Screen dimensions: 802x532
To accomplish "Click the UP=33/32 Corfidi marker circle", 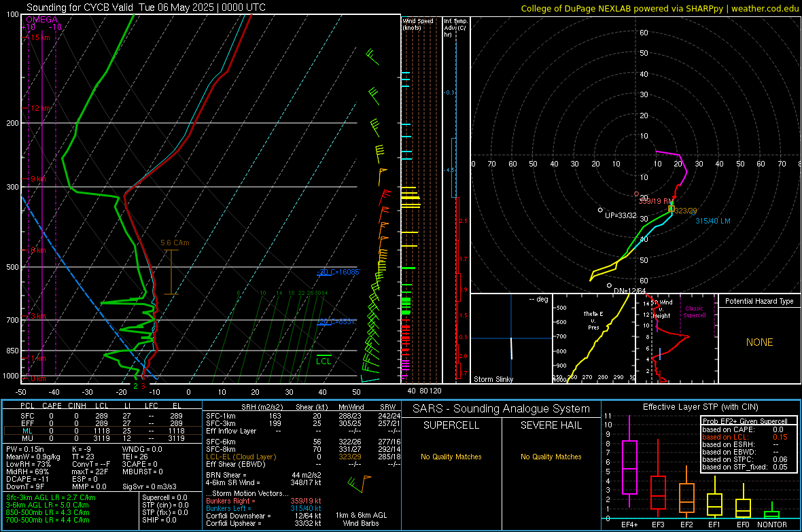I will tap(600, 210).
